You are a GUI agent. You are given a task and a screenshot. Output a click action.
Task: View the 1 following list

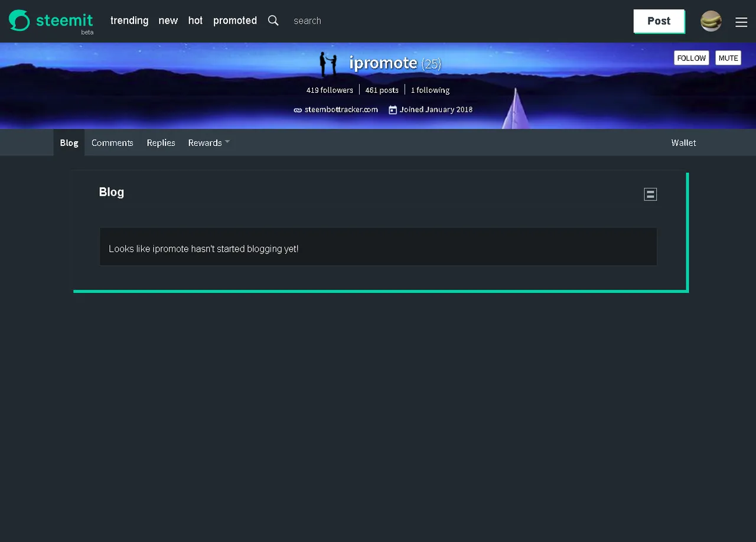[431, 90]
